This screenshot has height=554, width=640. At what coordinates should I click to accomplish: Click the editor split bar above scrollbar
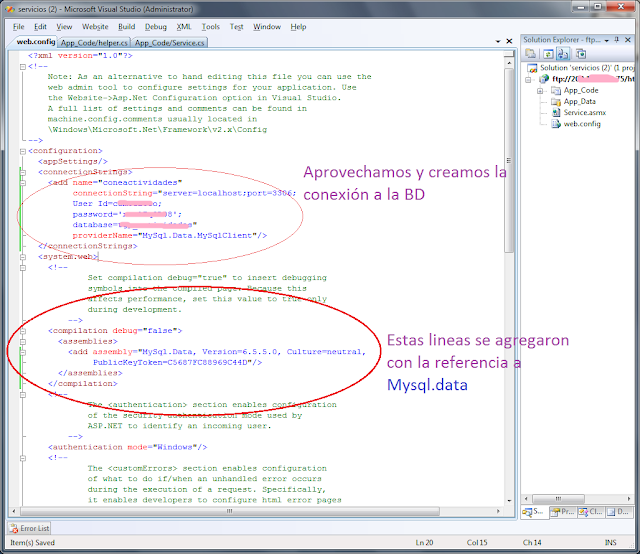(x=509, y=53)
